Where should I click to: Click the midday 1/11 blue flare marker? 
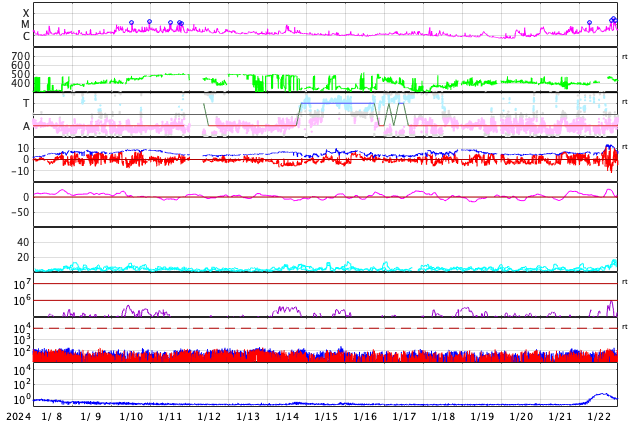[x=170, y=23]
